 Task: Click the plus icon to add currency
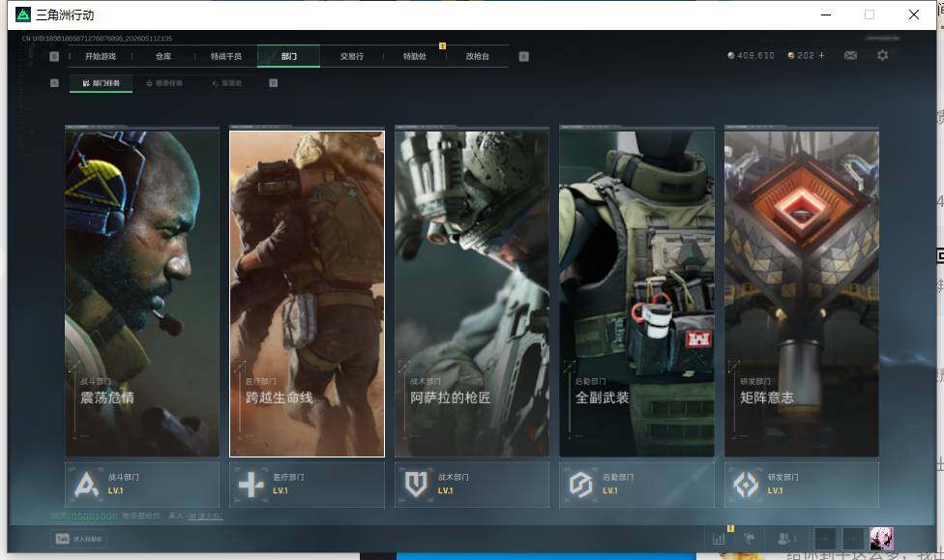pos(821,55)
